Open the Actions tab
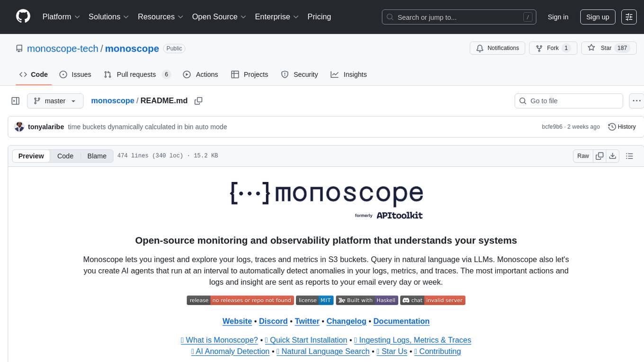The height and width of the screenshot is (362, 644). [200, 74]
